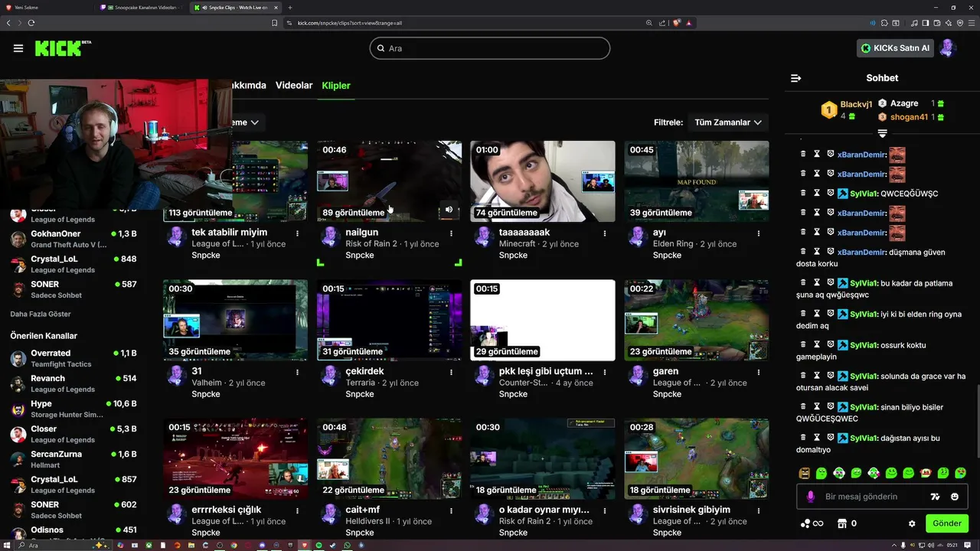
Task: Expand gifter leaderboard handle in chat
Action: pyautogui.click(x=882, y=133)
